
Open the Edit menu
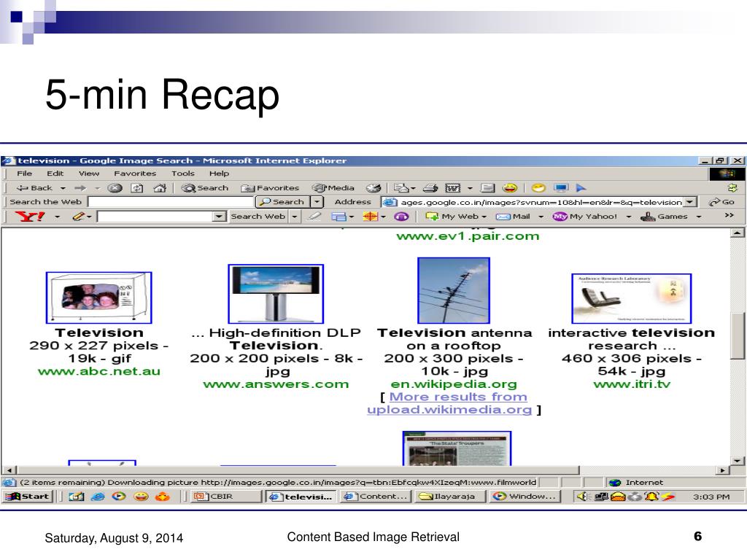[55, 174]
